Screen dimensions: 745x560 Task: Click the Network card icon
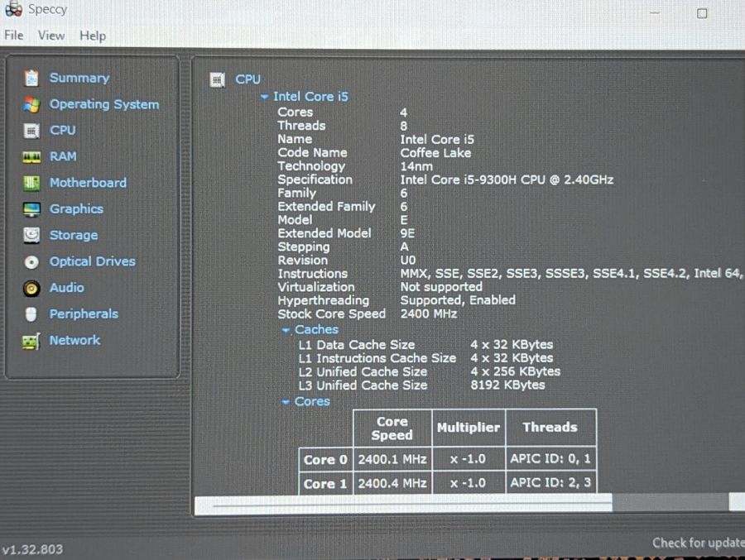coord(31,341)
